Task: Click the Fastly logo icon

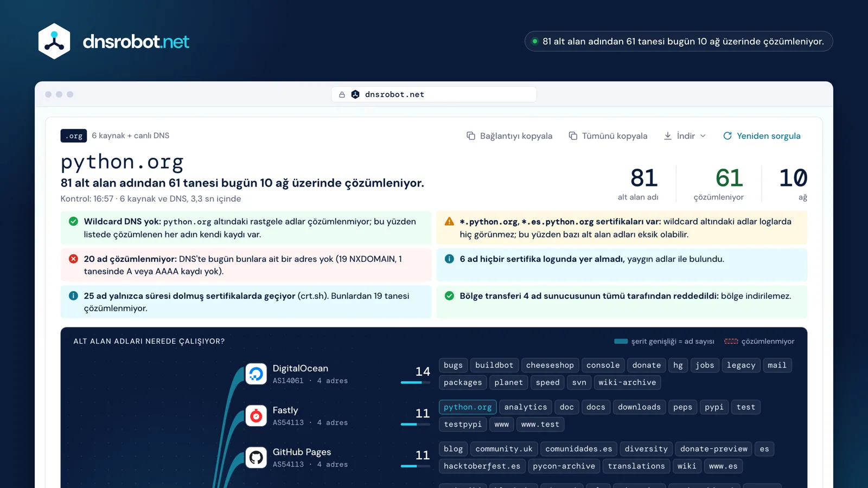Action: 256,415
